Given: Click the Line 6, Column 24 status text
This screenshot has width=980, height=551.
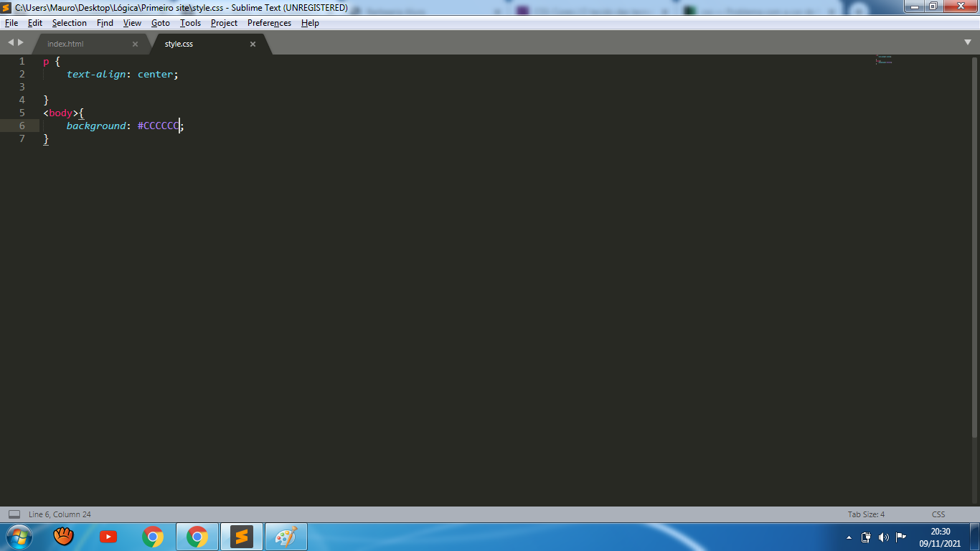Looking at the screenshot, I should (x=60, y=514).
